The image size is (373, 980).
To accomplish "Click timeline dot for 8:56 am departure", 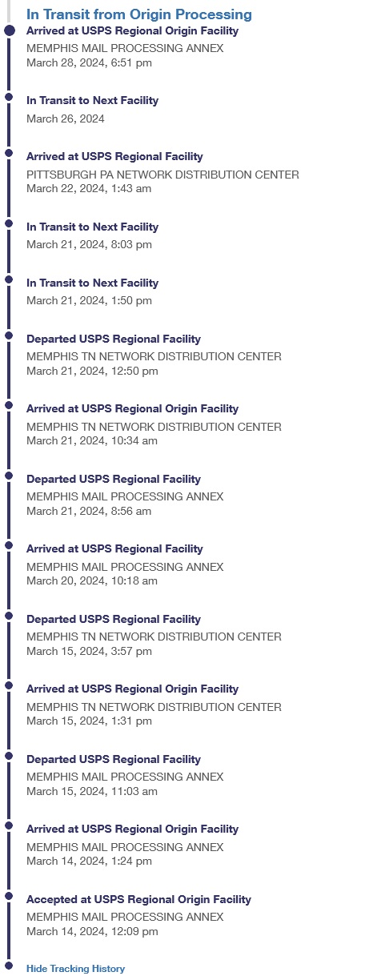I will pyautogui.click(x=9, y=476).
